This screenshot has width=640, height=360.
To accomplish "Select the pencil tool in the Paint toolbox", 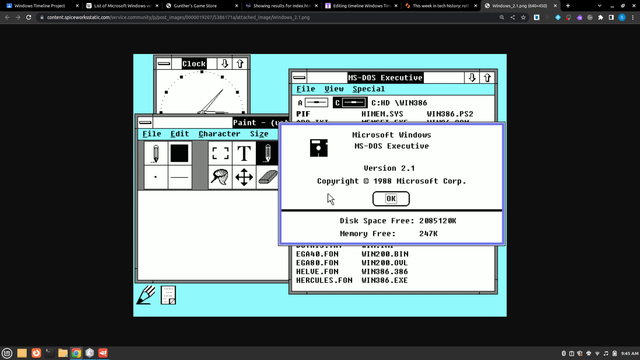I will (x=268, y=153).
